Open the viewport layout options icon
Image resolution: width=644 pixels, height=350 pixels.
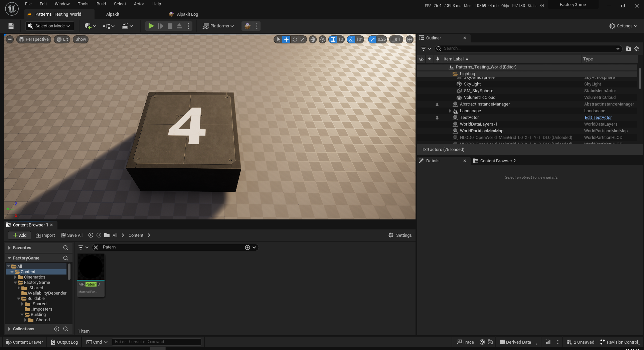410,39
